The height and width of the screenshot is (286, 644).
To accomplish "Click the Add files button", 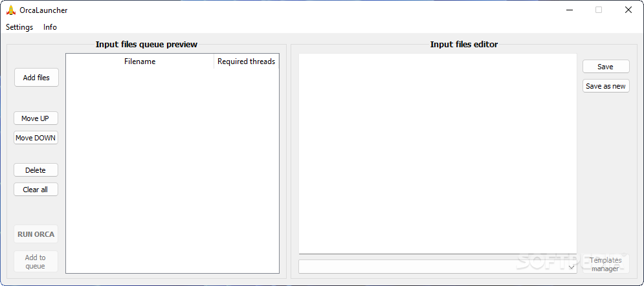I will pyautogui.click(x=36, y=78).
